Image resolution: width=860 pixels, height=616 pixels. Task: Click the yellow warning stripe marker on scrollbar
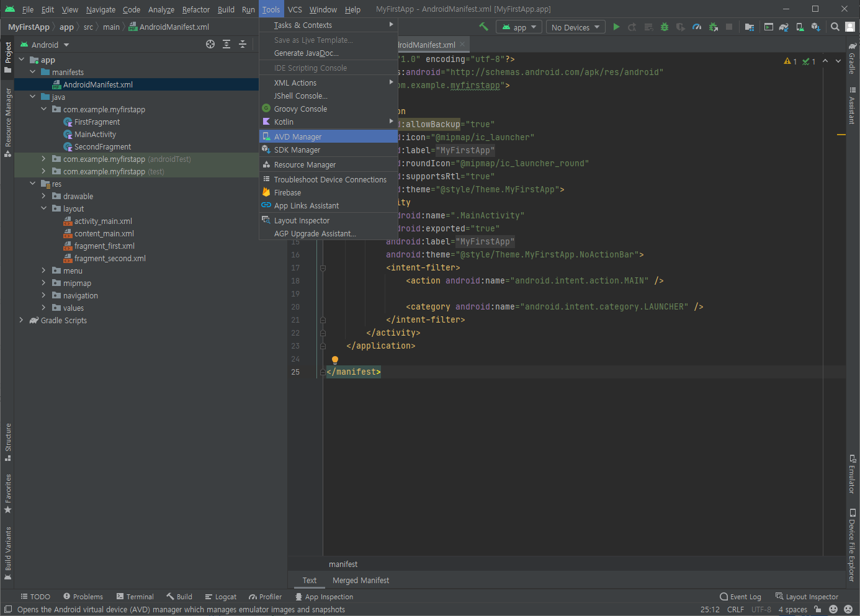point(841,135)
